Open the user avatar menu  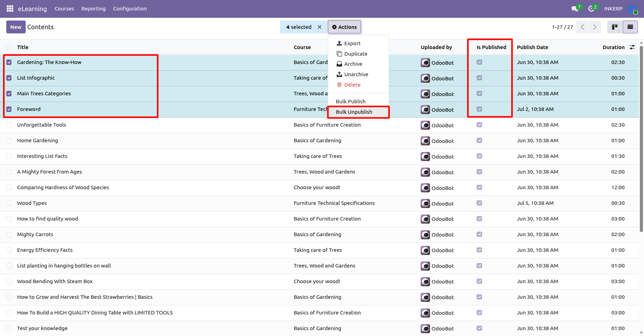(x=633, y=9)
